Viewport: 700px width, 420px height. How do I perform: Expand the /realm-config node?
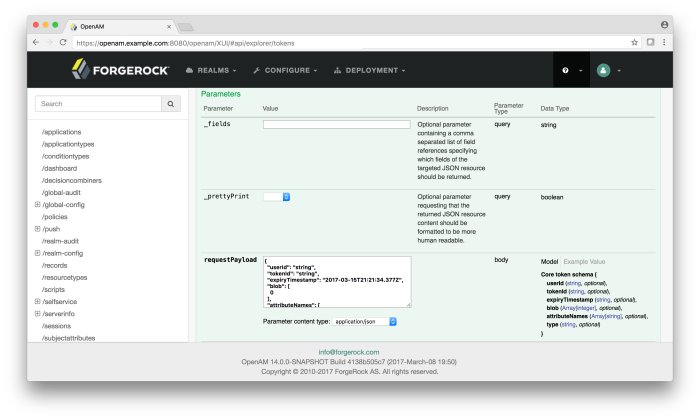click(x=38, y=253)
